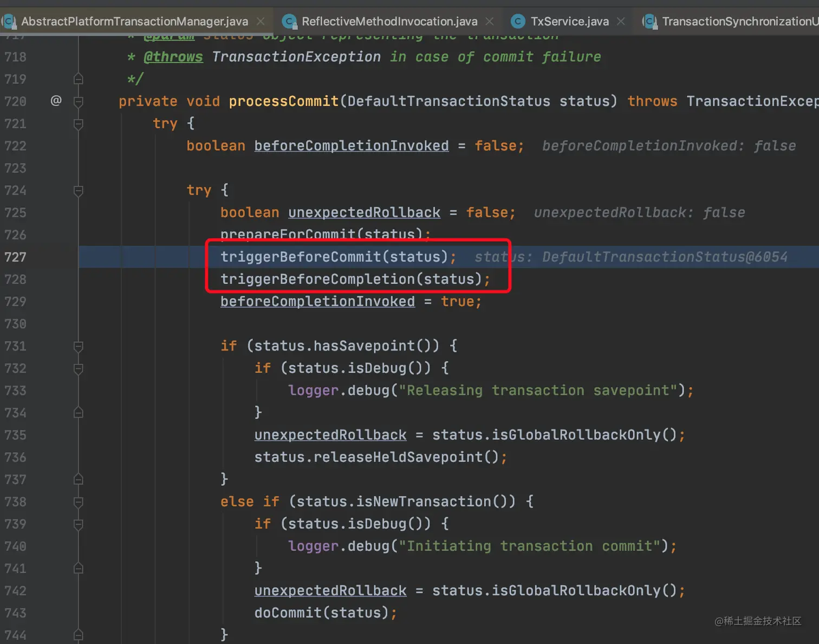
Task: Collapse the inner try block at line 724
Action: 79,190
